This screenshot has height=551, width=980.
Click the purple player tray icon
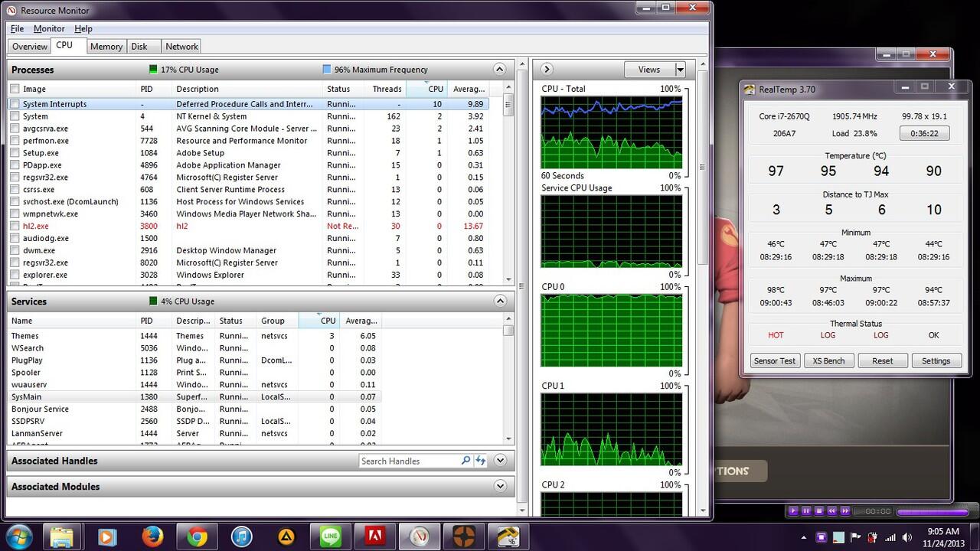822,537
